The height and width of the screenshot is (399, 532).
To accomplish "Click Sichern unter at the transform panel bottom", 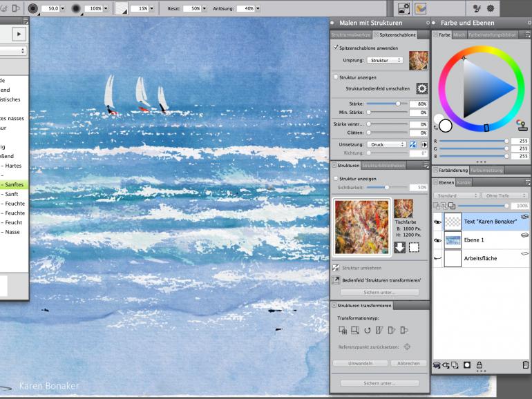I will tap(379, 383).
